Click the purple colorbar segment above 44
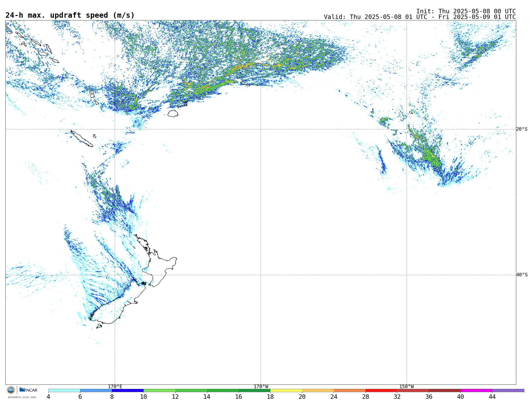The height and width of the screenshot is (400, 532). [508, 391]
